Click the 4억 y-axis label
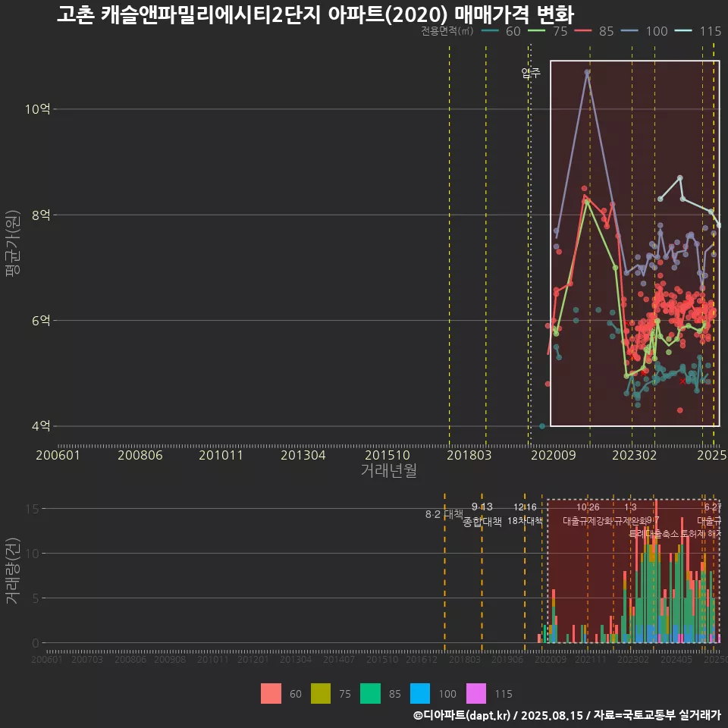Viewport: 728px width, 728px height. [x=41, y=425]
